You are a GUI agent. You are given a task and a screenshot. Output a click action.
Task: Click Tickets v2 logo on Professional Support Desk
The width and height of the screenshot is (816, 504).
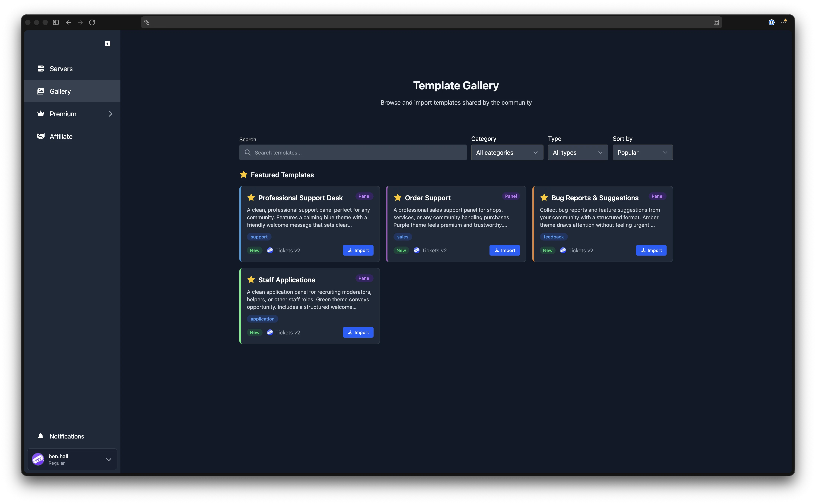[270, 250]
